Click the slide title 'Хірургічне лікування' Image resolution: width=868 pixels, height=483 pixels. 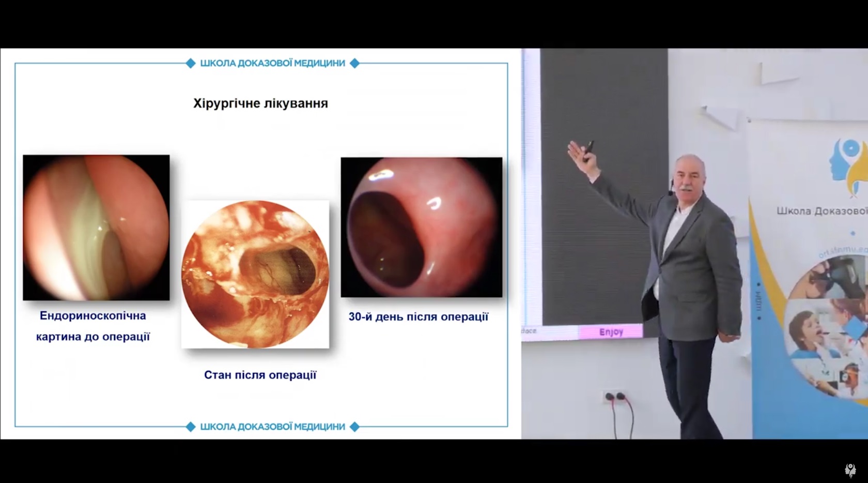[x=261, y=103]
